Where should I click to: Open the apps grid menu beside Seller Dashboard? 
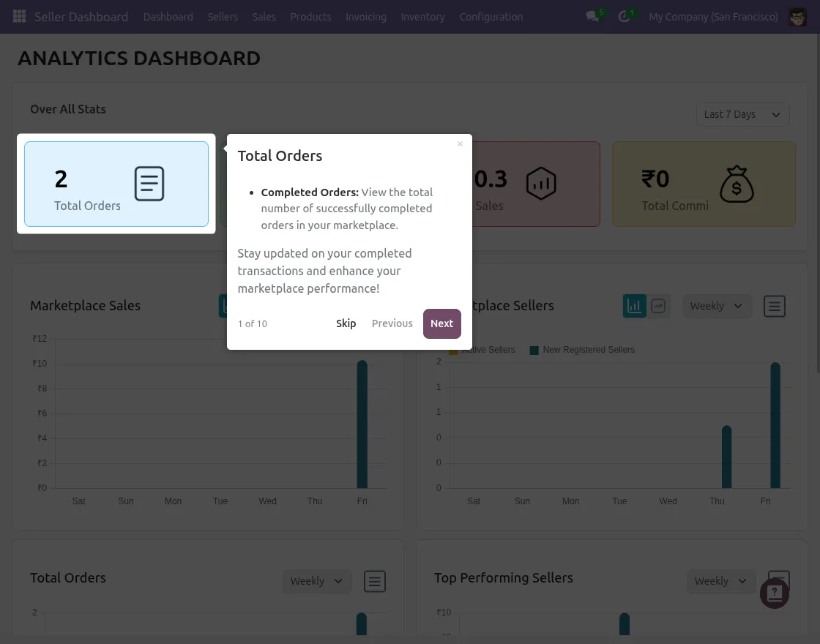tap(19, 16)
